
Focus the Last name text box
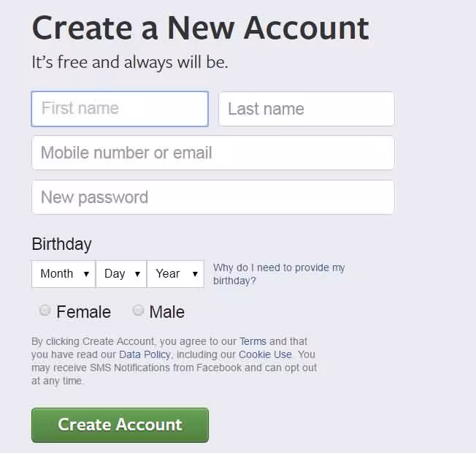[306, 109]
